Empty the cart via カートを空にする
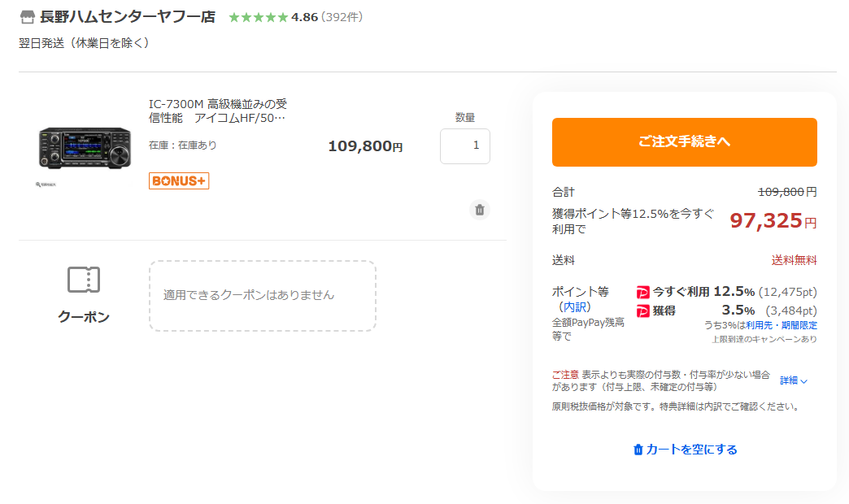 tap(685, 450)
